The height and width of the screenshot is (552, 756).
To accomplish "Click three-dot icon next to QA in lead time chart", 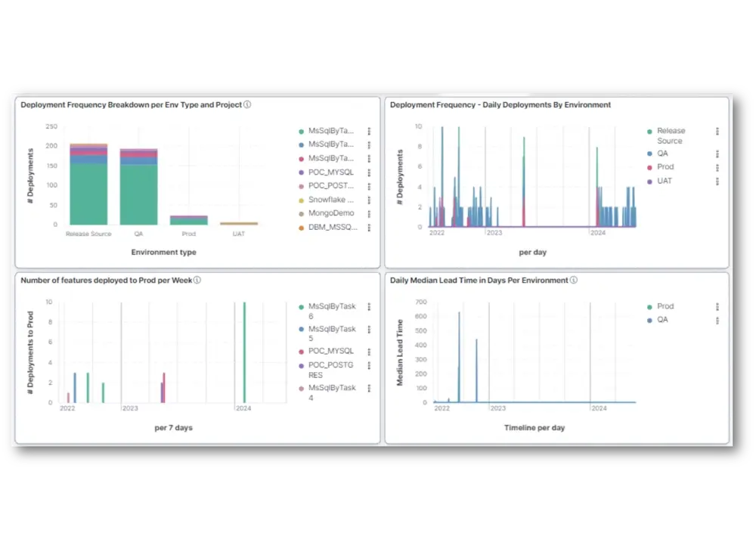I will click(x=717, y=321).
